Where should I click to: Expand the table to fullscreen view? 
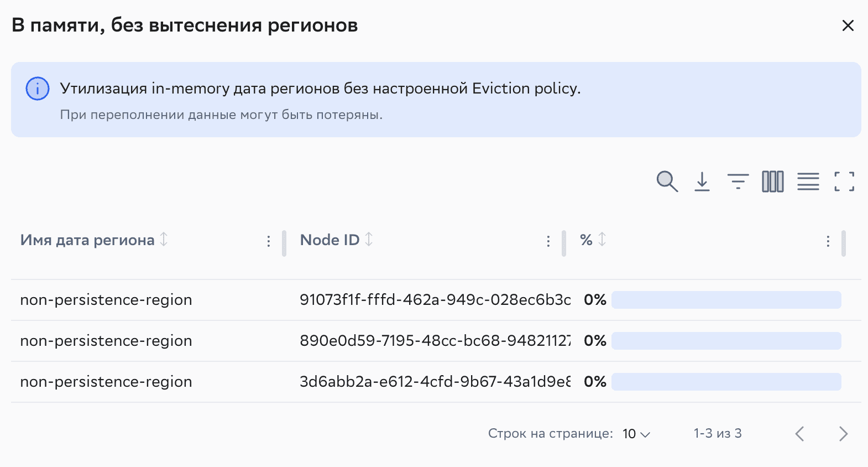pos(843,181)
